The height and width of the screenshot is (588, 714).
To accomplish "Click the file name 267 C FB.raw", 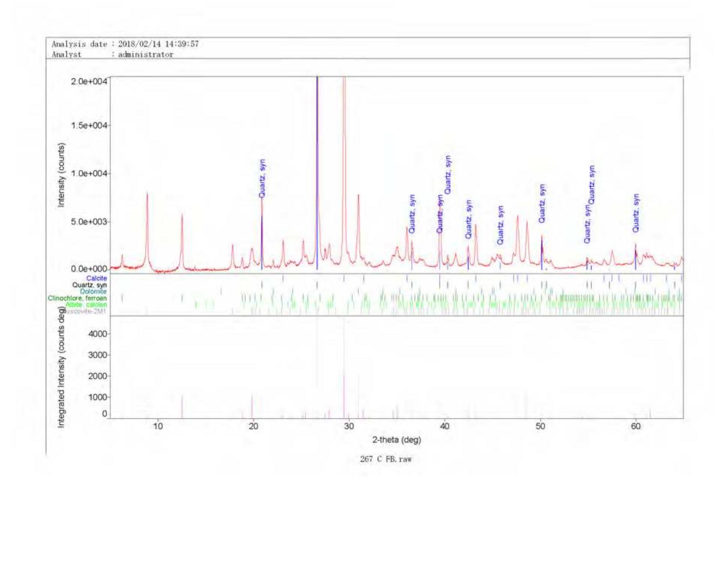I will [385, 459].
